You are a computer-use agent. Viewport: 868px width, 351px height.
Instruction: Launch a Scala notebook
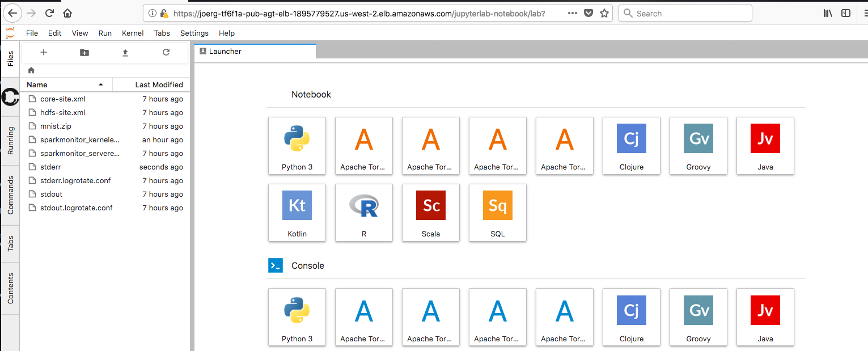431,212
